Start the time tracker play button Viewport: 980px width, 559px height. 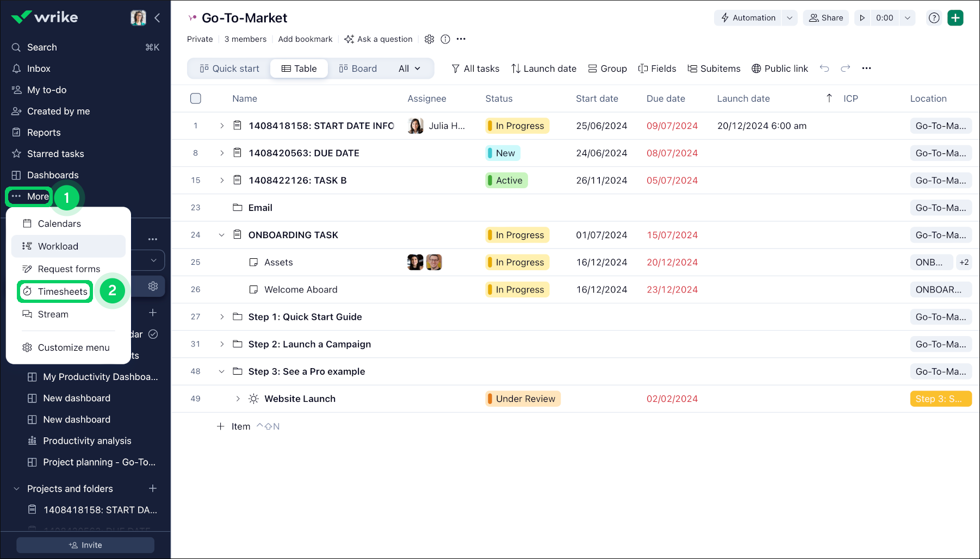tap(862, 18)
